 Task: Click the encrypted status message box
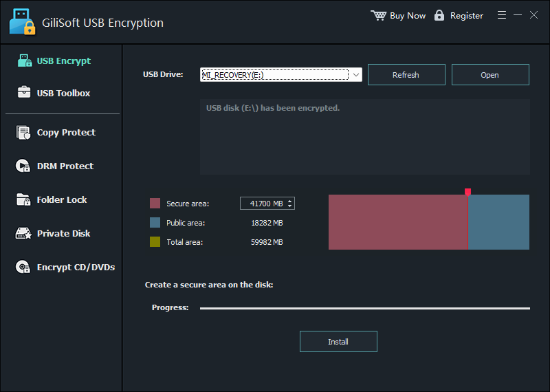[365, 137]
